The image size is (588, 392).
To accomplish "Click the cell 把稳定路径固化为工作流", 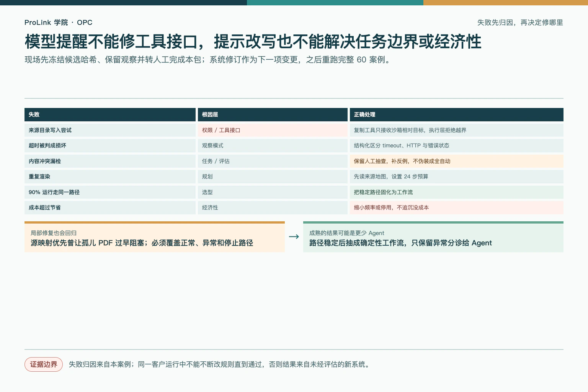I will (x=457, y=192).
